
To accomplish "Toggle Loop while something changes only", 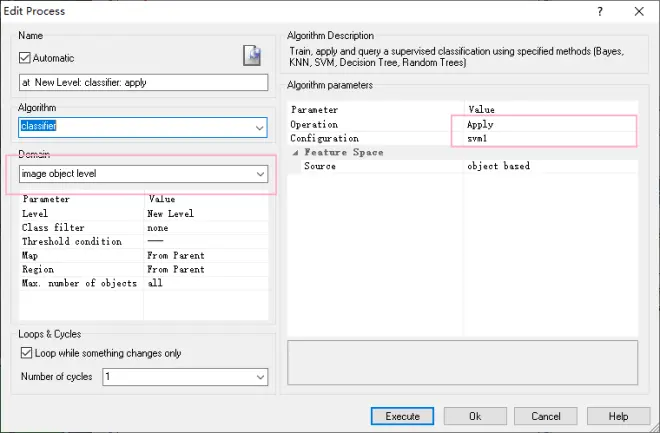I will point(26,353).
